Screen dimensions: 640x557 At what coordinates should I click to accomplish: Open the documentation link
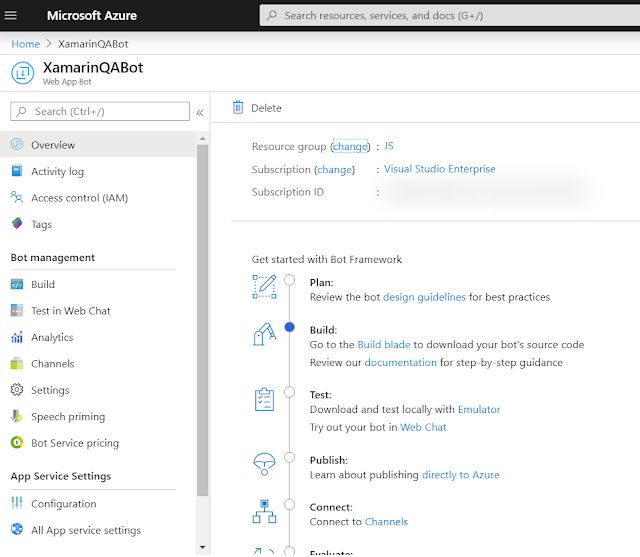click(400, 362)
